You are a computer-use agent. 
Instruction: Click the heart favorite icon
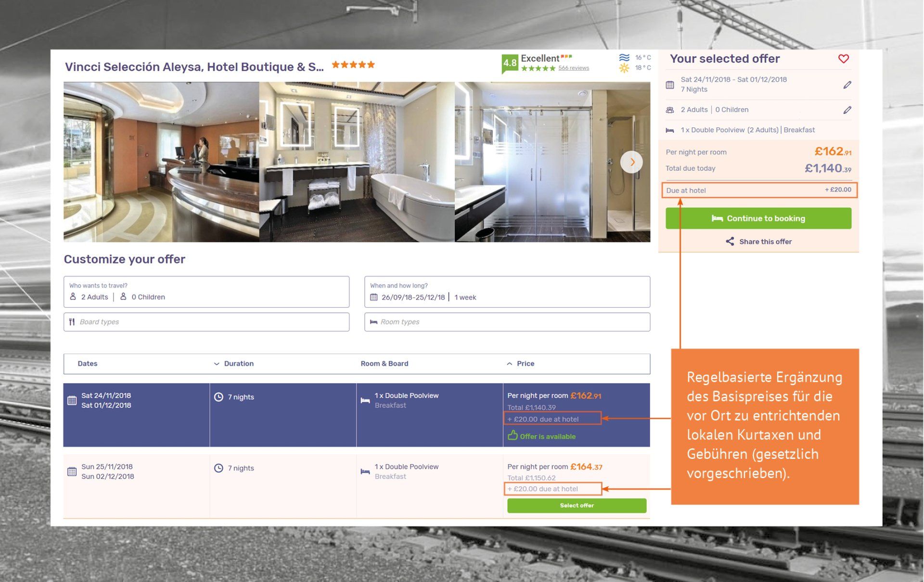pyautogui.click(x=843, y=59)
